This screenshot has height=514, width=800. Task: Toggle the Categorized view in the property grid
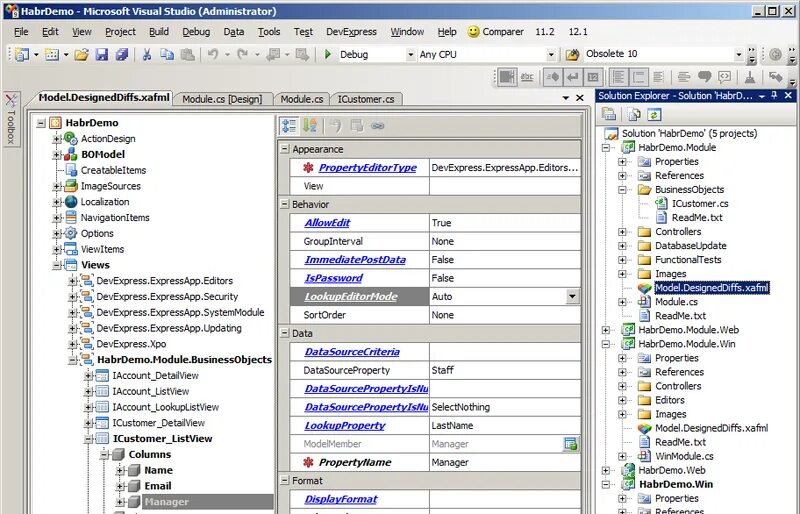click(x=289, y=126)
